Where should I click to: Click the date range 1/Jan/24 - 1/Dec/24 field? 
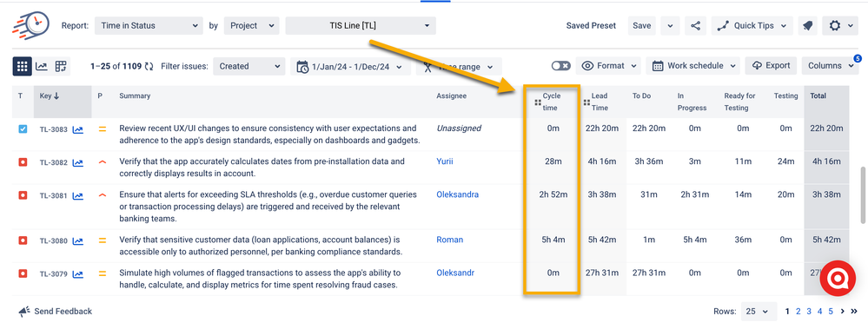tap(350, 66)
